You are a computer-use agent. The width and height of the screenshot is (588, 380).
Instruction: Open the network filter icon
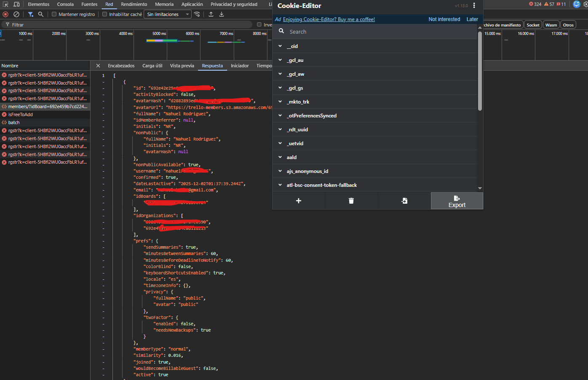click(30, 14)
